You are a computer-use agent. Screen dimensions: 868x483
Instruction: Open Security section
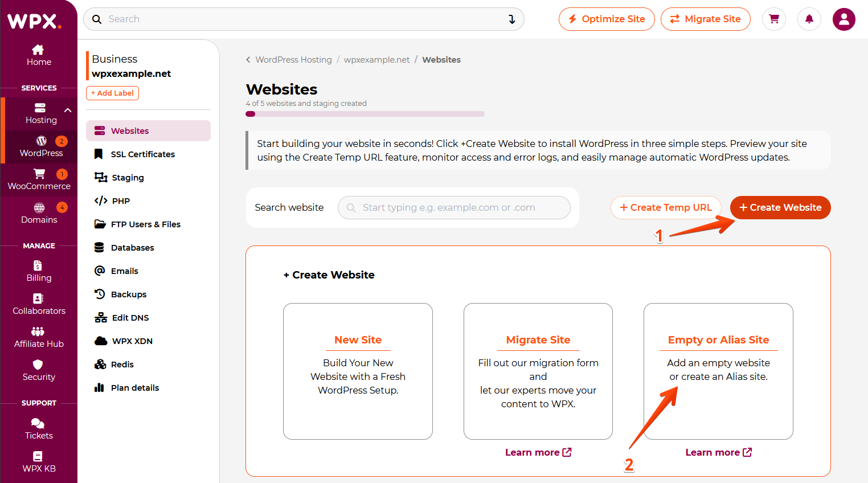point(39,370)
